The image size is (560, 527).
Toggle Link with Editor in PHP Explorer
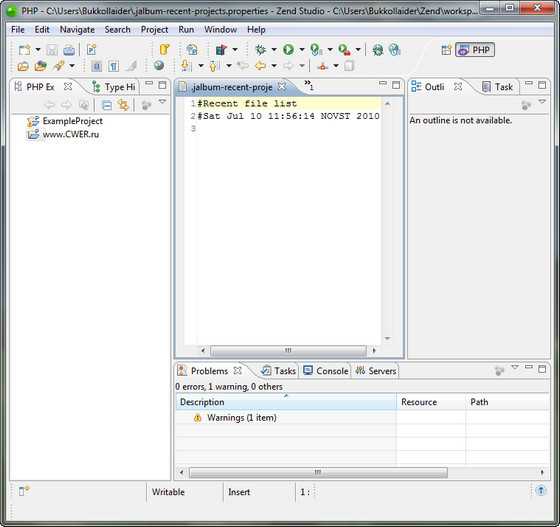124,105
